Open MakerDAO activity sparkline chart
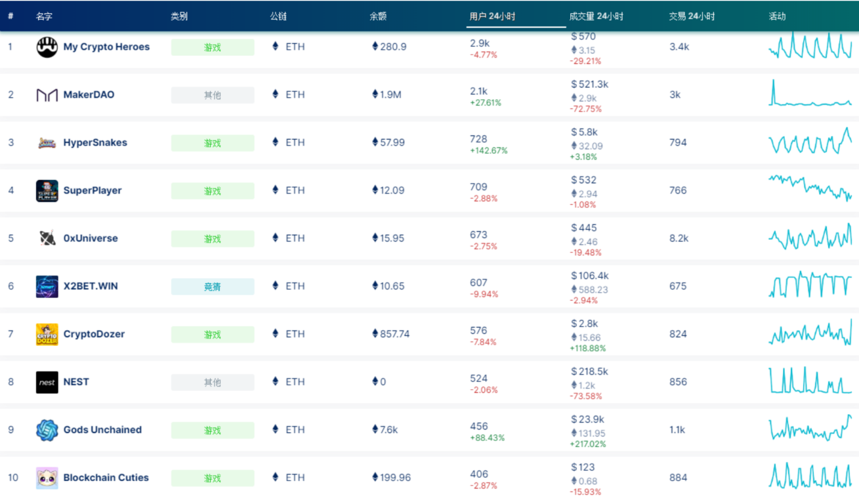859x504 pixels. 810,93
